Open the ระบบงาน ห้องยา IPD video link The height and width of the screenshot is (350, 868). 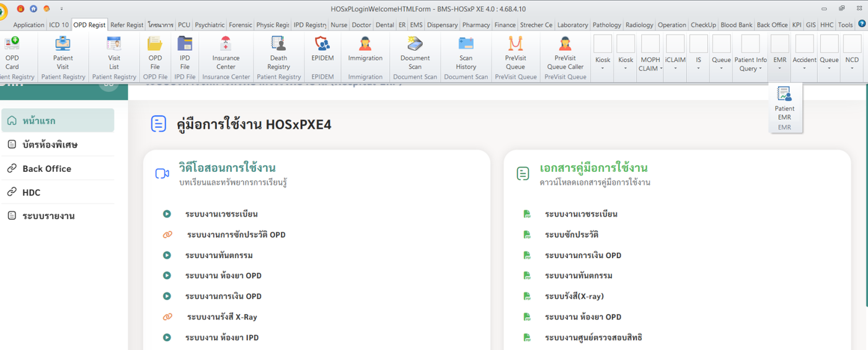tap(221, 338)
